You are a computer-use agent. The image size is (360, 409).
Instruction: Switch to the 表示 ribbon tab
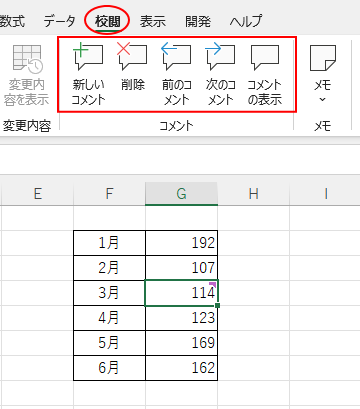tap(153, 21)
